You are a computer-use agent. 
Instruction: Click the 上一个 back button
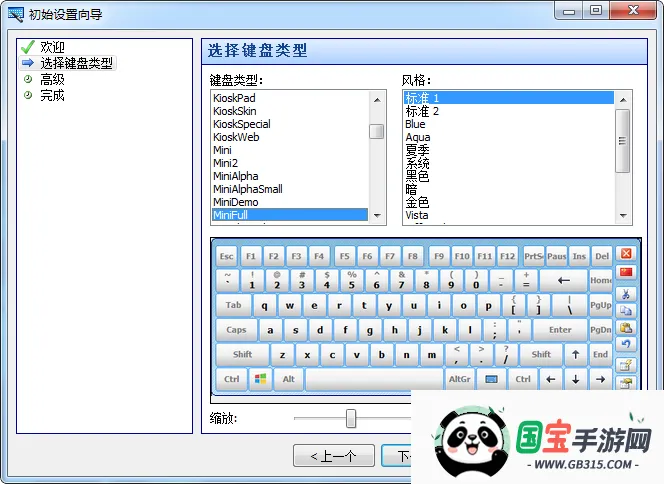334,456
